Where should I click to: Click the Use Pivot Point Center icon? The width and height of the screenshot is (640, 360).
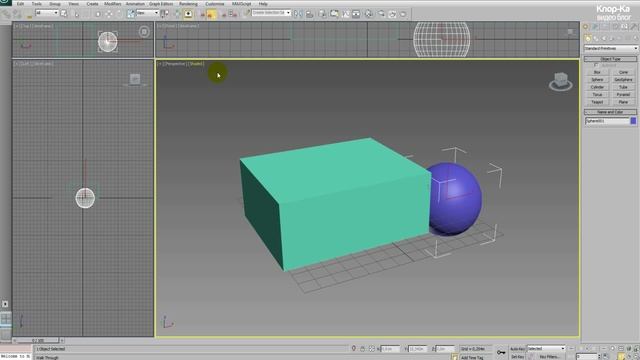(165, 14)
